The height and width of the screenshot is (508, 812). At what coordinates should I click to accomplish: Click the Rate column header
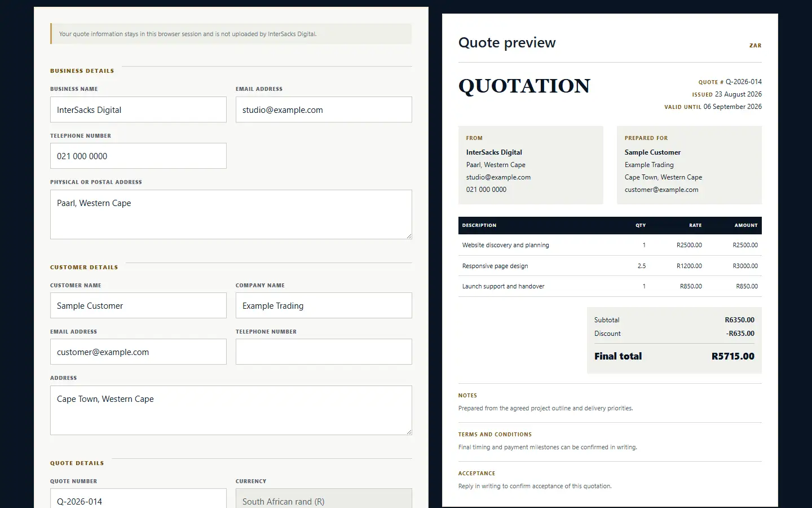pyautogui.click(x=695, y=225)
